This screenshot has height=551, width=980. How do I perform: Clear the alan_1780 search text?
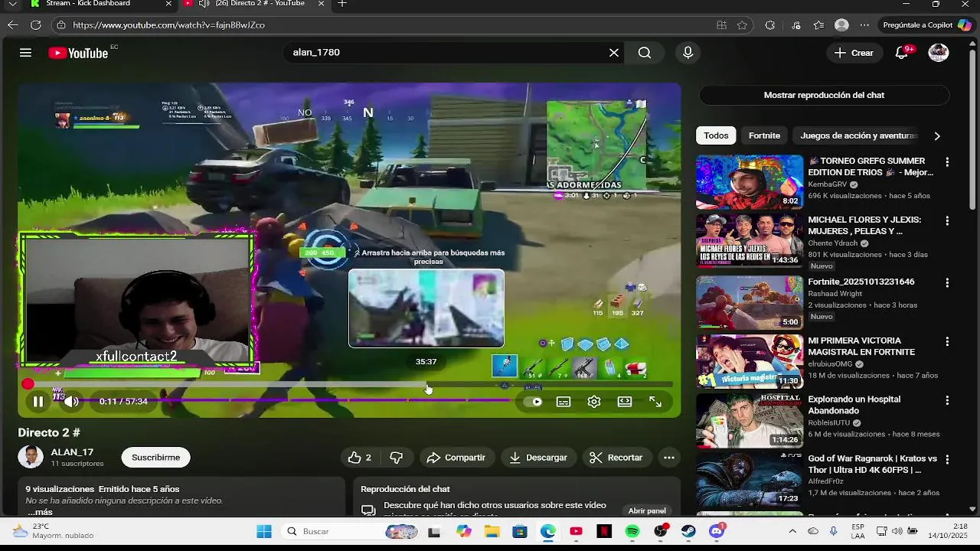(613, 53)
